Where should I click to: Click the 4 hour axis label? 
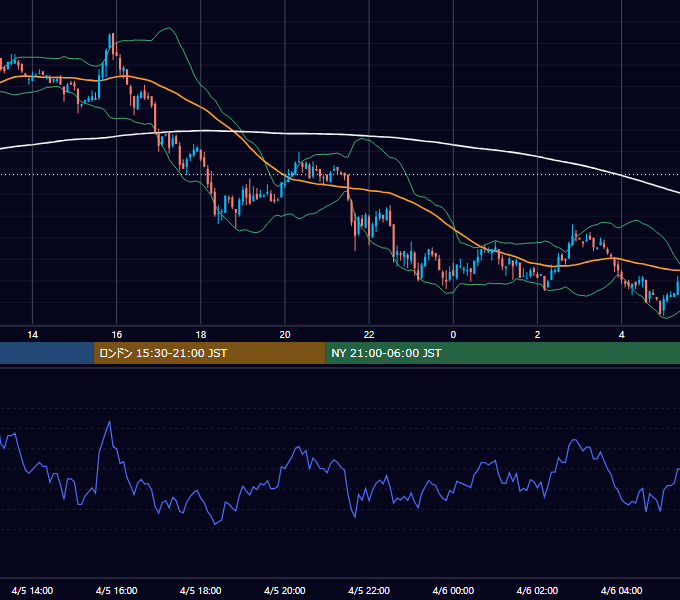click(621, 335)
